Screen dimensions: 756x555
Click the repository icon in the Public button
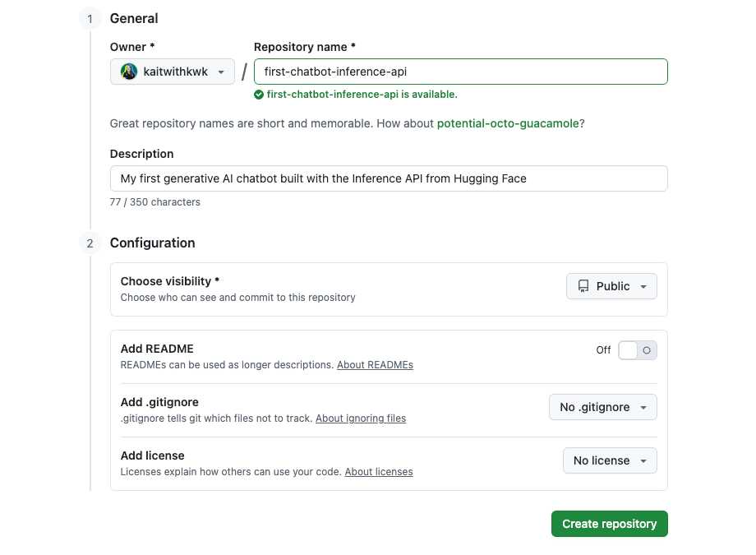(x=583, y=286)
